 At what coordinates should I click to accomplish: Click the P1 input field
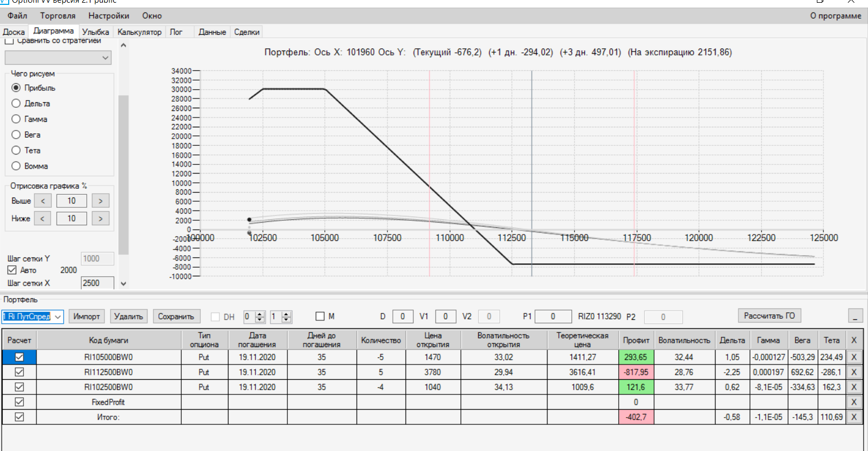(x=553, y=316)
